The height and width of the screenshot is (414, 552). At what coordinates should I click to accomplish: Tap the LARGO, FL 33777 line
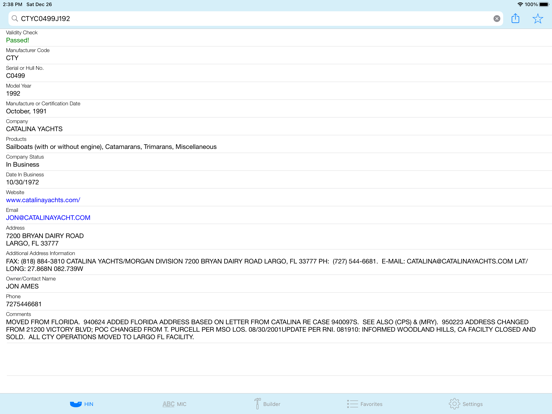(32, 243)
